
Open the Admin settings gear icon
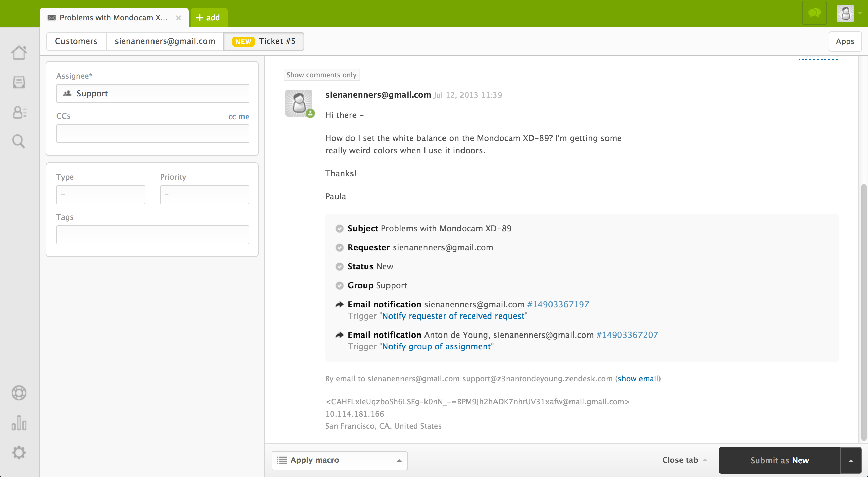click(19, 452)
